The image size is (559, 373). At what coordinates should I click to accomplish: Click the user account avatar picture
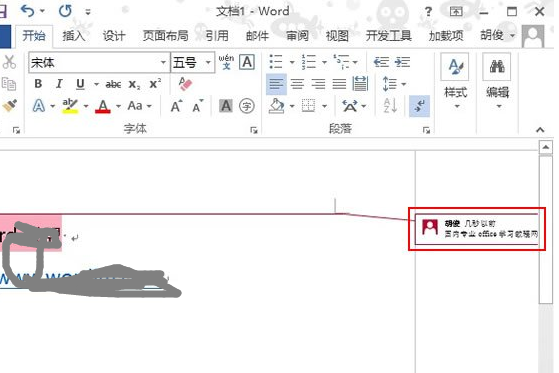tap(533, 36)
